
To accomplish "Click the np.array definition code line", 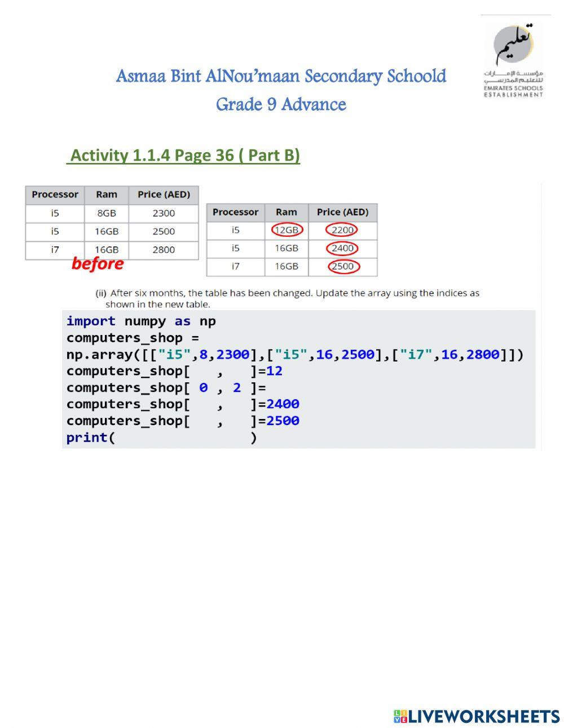I will (295, 355).
